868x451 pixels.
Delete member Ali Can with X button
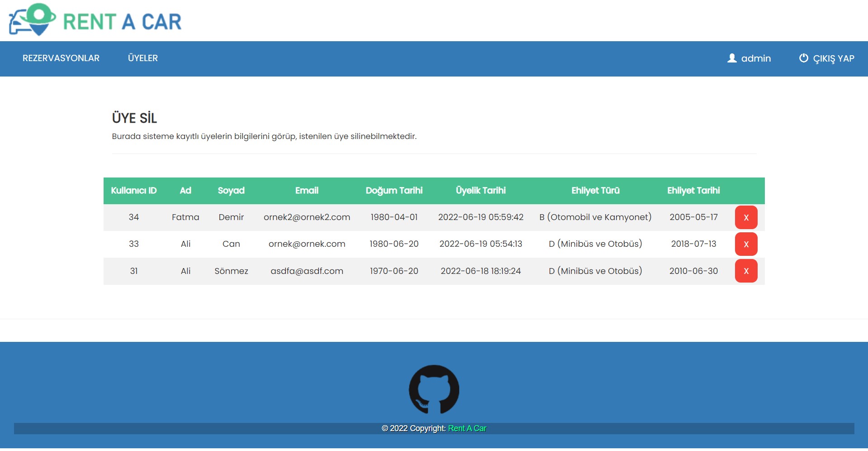(746, 244)
